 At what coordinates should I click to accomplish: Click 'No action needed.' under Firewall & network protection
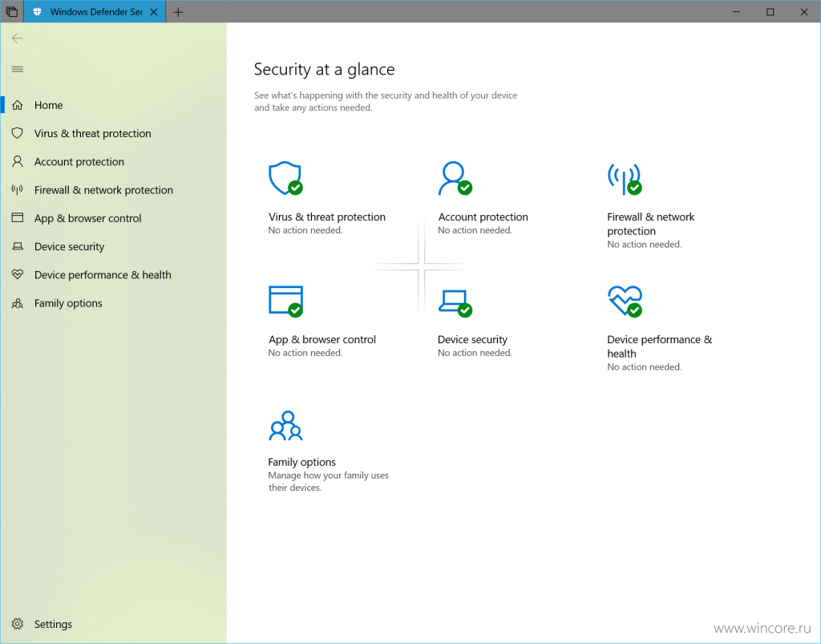click(x=645, y=245)
